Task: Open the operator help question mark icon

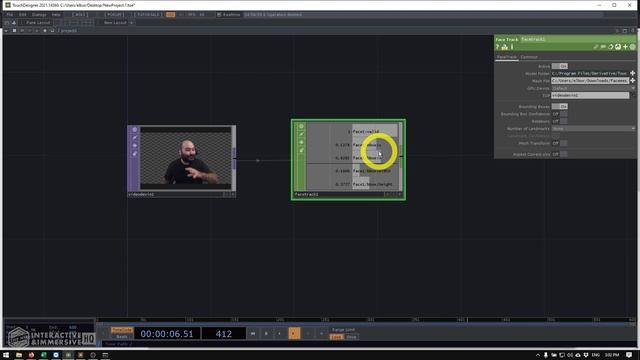Action: click(498, 47)
